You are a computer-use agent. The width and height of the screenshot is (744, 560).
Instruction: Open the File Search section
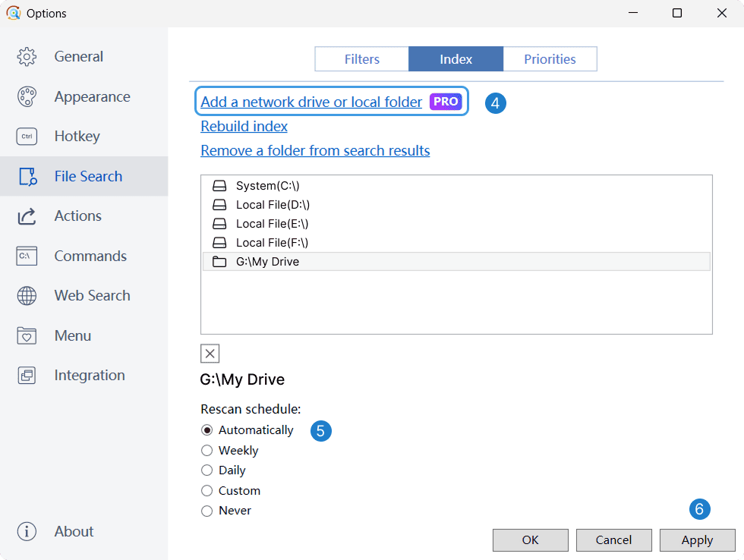[x=84, y=176]
